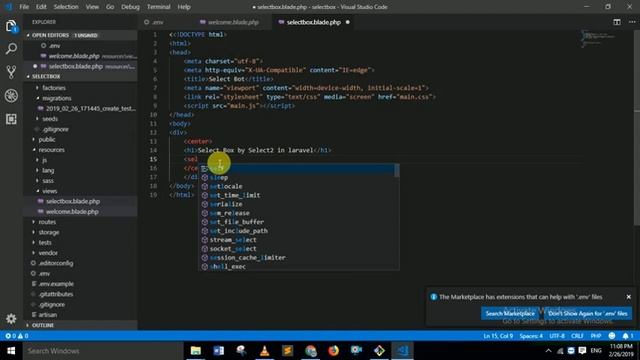
Task: Open welcome.blade.php in views folder
Action: (x=72, y=211)
